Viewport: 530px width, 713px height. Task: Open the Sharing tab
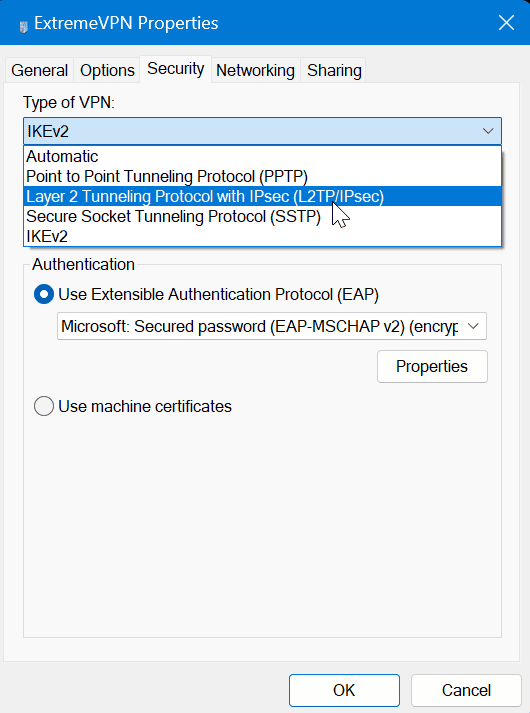pyautogui.click(x=334, y=70)
